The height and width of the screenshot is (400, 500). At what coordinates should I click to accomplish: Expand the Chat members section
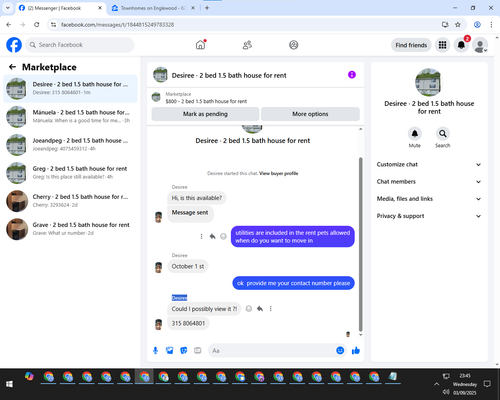pyautogui.click(x=429, y=182)
